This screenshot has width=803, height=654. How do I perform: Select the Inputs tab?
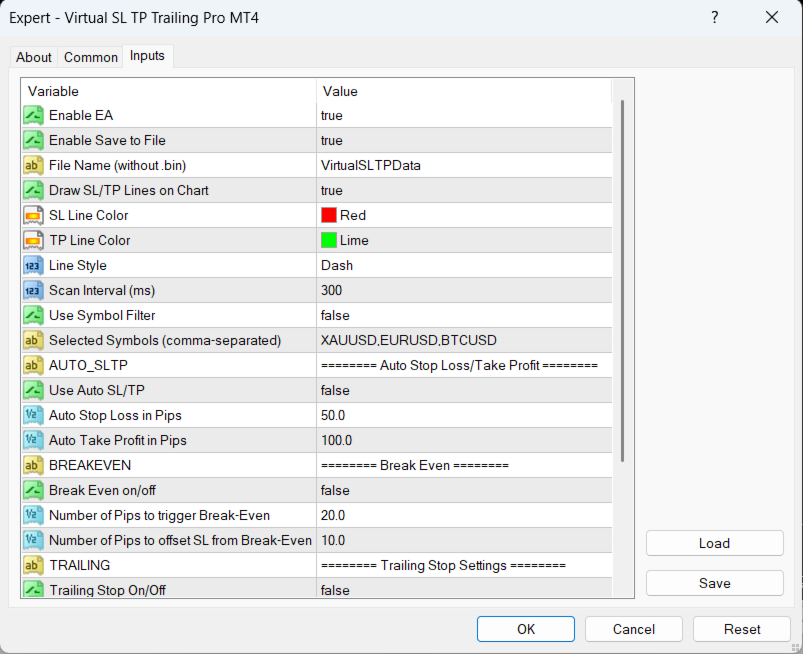pos(147,56)
